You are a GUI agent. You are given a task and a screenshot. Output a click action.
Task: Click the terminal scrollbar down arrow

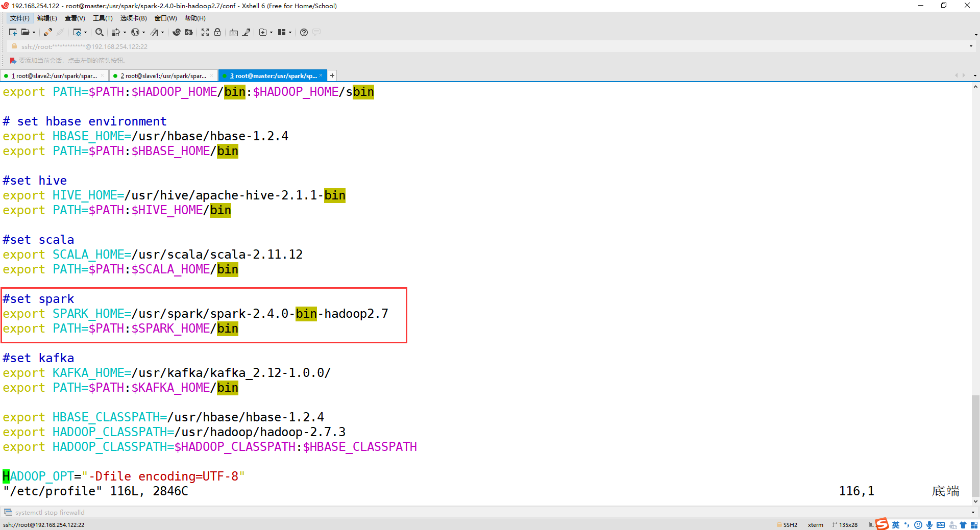[x=975, y=501]
